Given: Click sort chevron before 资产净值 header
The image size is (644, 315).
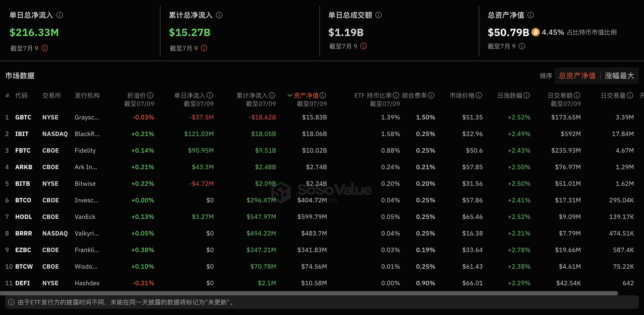Looking at the screenshot, I should 290,96.
